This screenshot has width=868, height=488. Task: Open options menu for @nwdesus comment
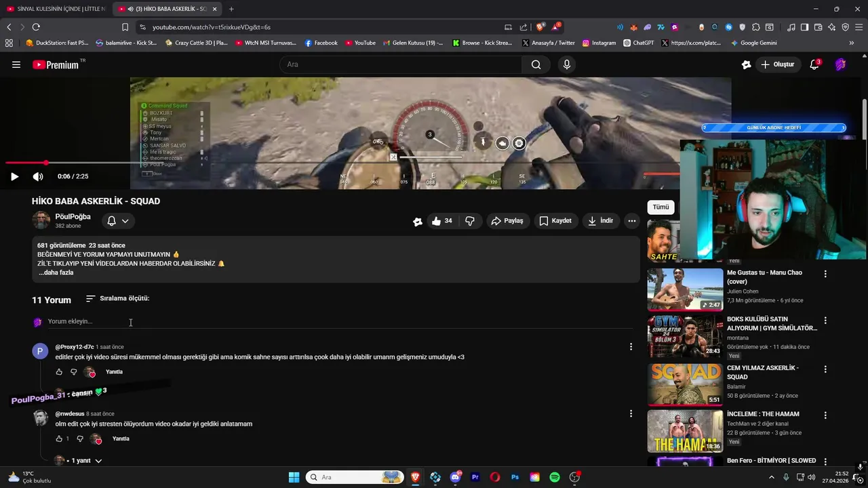pos(631,413)
